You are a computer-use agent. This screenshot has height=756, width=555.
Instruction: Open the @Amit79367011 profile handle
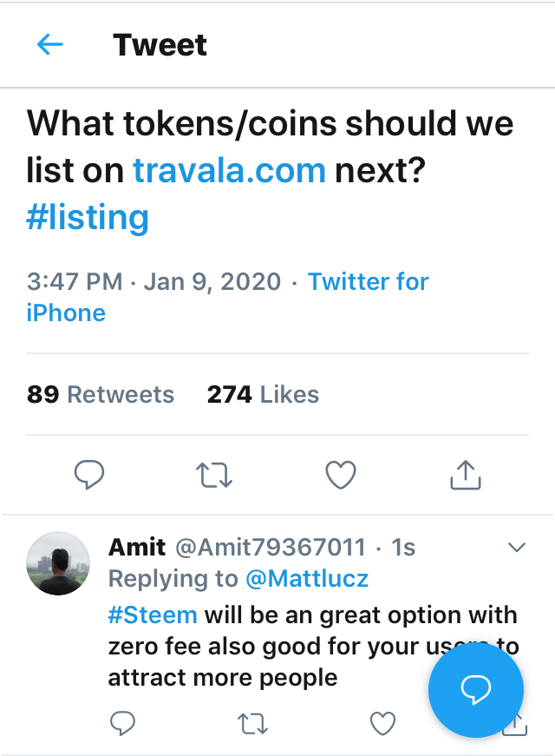coord(271,547)
